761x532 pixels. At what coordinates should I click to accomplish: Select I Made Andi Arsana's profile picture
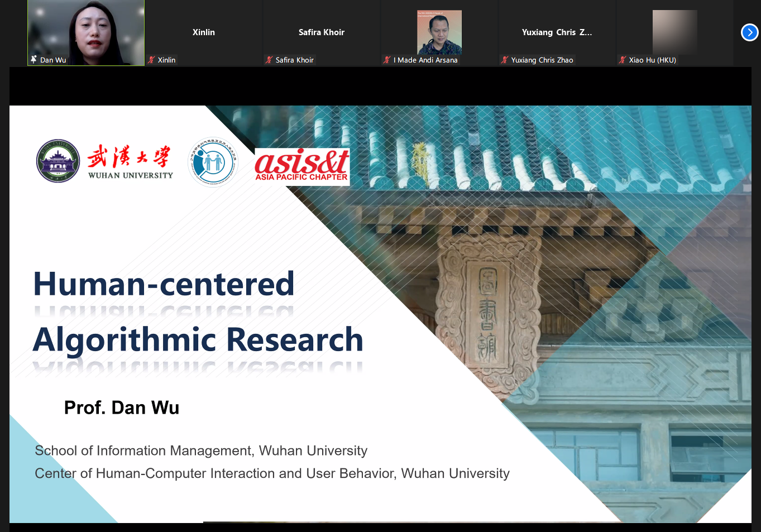click(439, 32)
